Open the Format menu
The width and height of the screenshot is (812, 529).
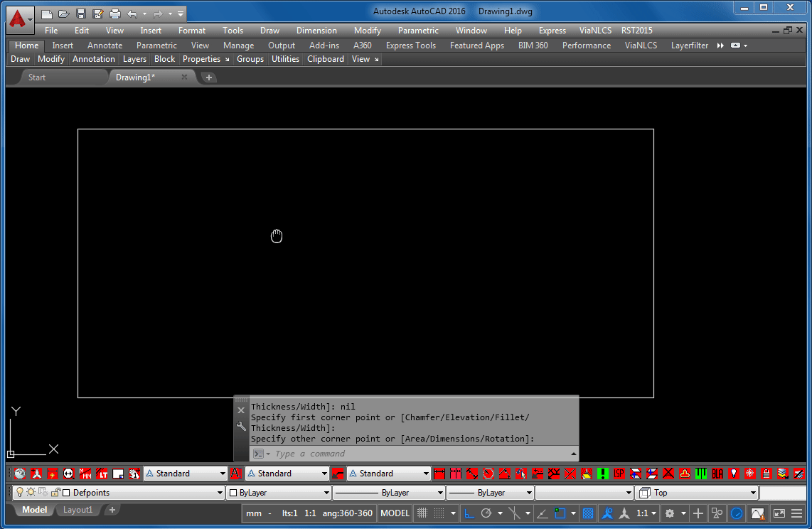191,31
